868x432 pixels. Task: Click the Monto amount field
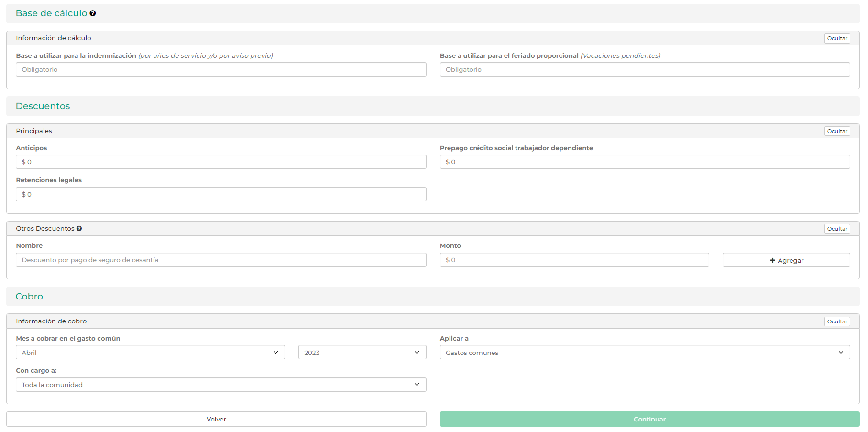click(x=574, y=260)
